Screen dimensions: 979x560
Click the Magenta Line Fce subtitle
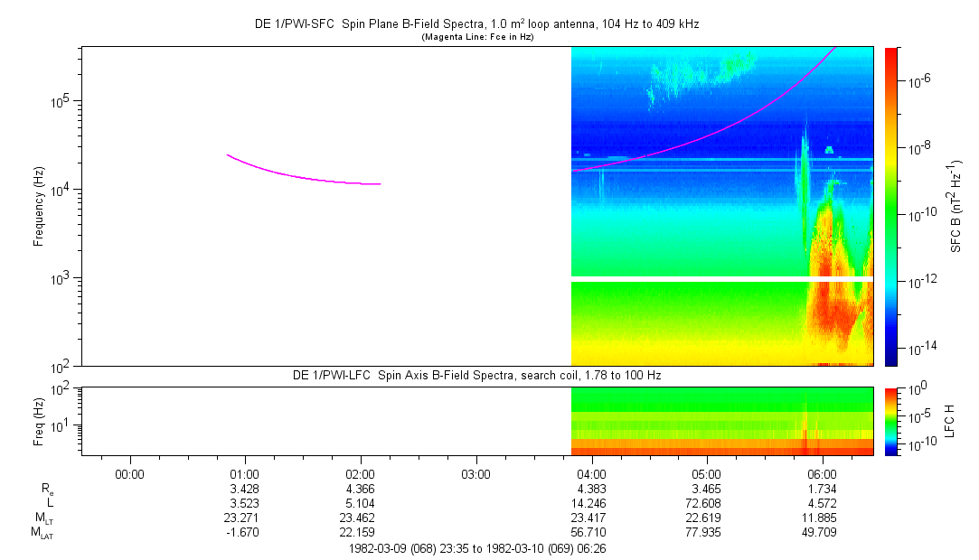coord(476,36)
